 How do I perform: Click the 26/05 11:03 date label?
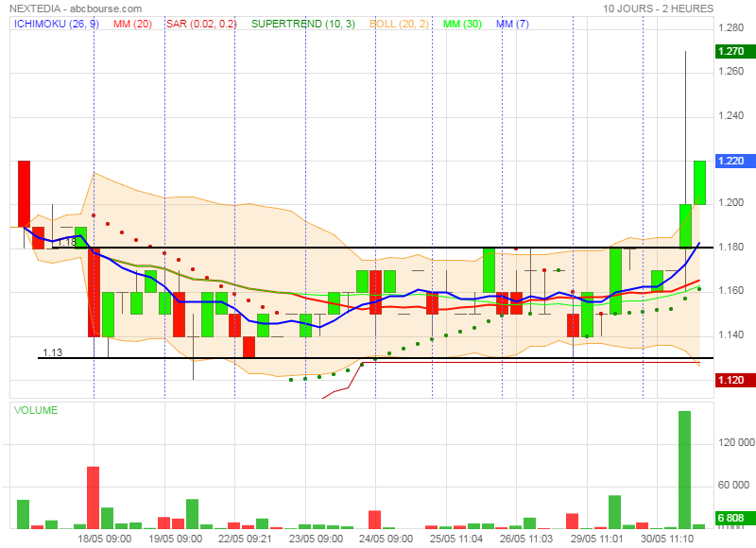tap(526, 539)
